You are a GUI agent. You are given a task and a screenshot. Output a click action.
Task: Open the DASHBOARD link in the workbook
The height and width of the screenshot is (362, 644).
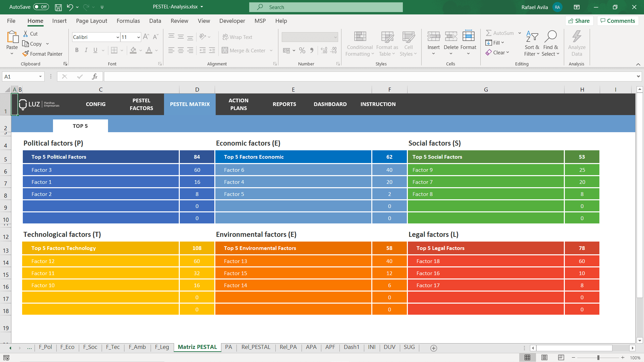[330, 104]
